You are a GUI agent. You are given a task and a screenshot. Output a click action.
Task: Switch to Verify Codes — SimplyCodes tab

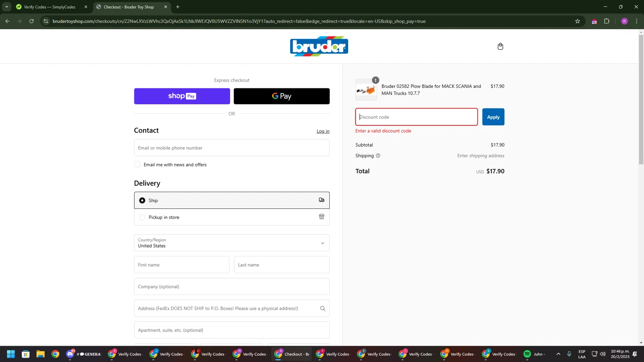[49, 7]
